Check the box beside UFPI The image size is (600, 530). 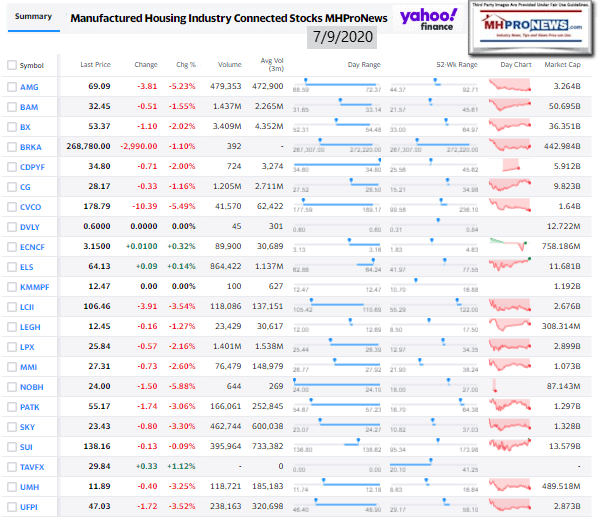point(12,509)
